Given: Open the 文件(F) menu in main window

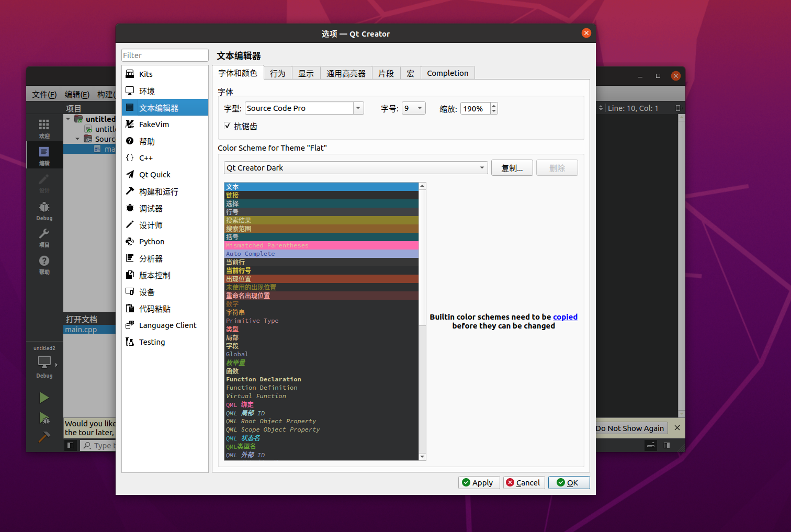Looking at the screenshot, I should click(x=44, y=94).
